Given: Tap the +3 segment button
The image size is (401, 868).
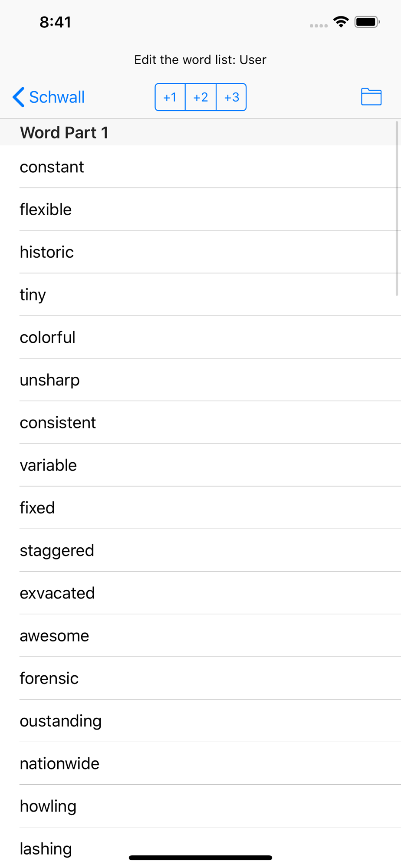Looking at the screenshot, I should 231,97.
